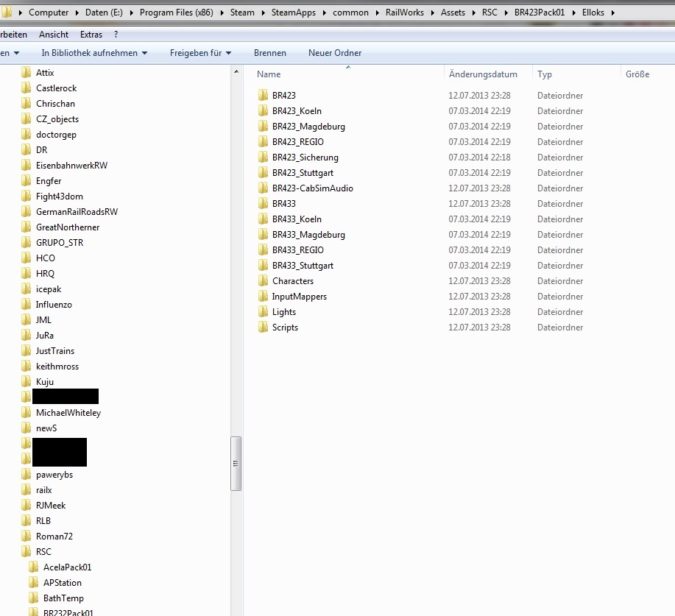The image size is (675, 616).
Task: Select the InputMappers folder icon
Action: click(x=263, y=296)
